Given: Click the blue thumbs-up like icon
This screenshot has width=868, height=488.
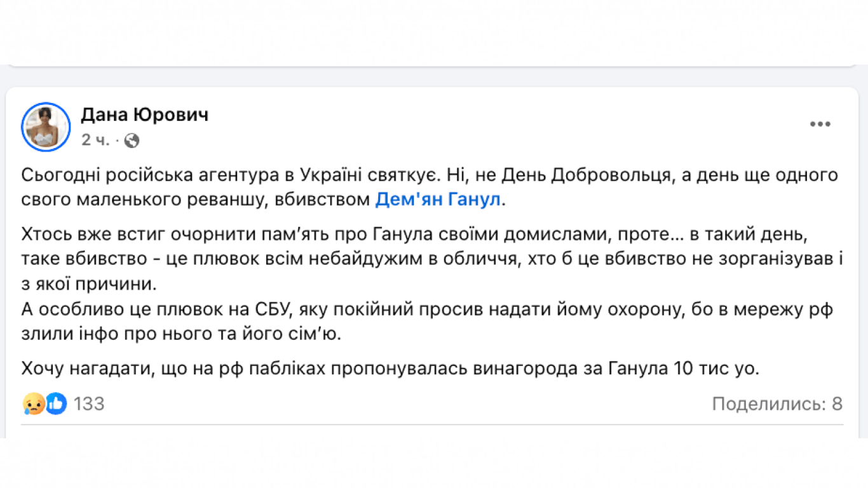Looking at the screenshot, I should tap(56, 403).
